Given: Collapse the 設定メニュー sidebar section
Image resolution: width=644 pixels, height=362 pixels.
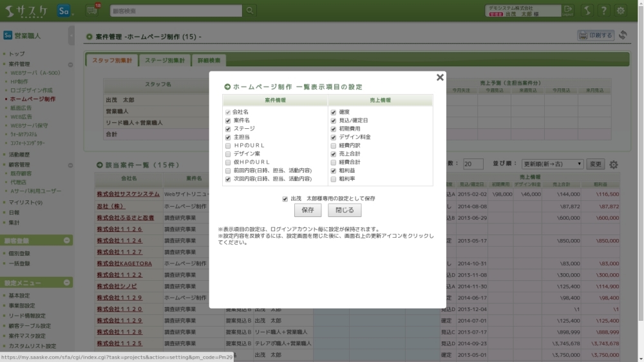Looking at the screenshot, I should tap(68, 283).
